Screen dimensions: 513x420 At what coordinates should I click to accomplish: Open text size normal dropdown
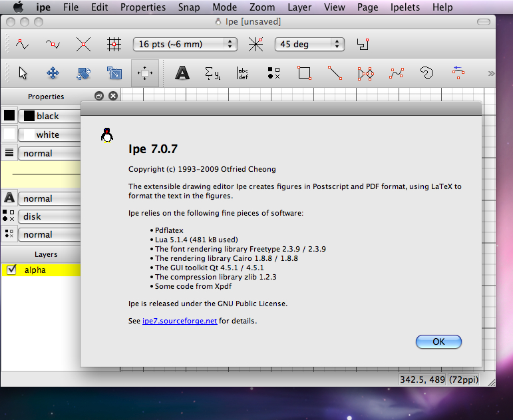[49, 198]
